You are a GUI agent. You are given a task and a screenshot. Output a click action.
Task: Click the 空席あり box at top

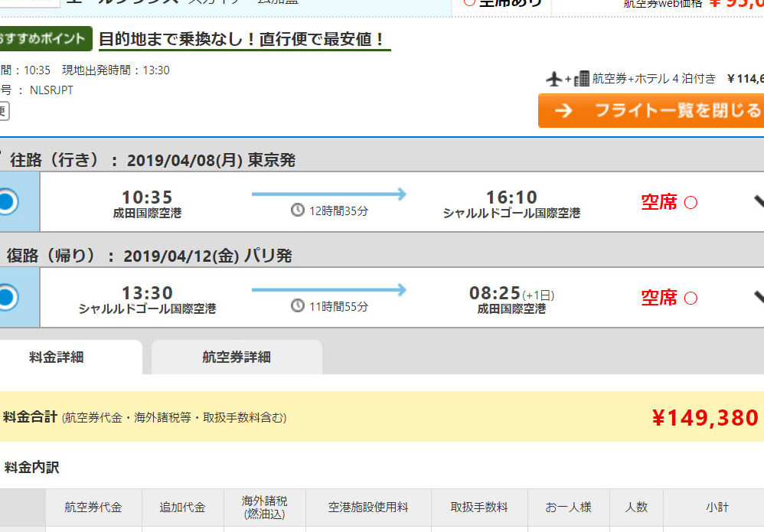pos(502,3)
